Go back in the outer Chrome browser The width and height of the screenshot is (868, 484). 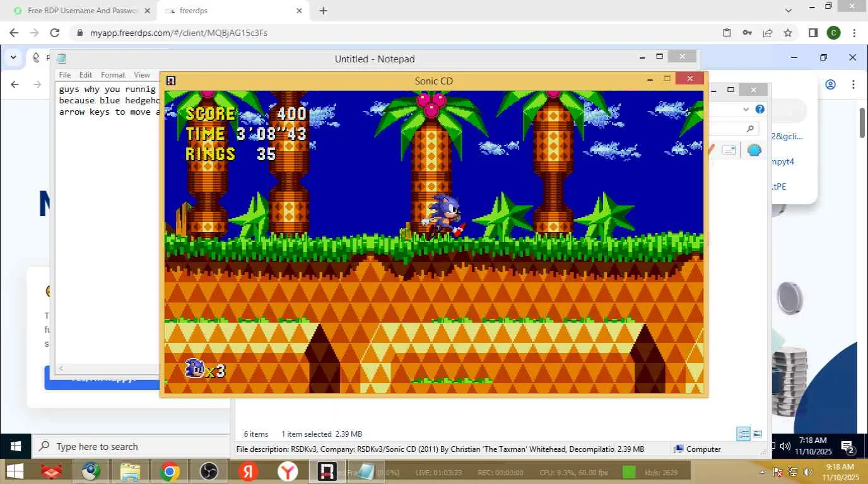(x=14, y=33)
